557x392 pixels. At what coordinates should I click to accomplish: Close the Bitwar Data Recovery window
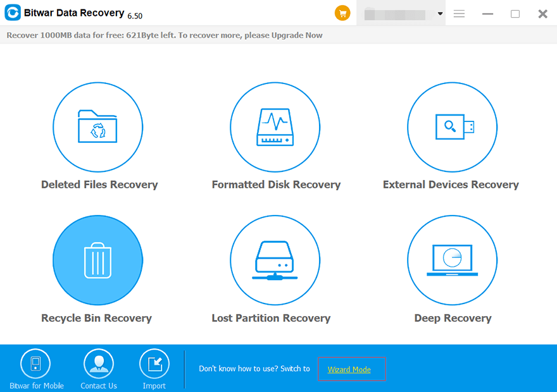click(543, 14)
